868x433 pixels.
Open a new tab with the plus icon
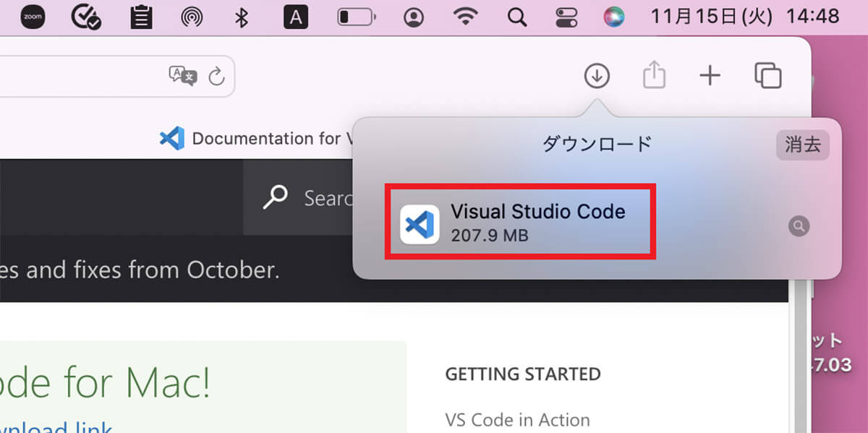coord(710,75)
